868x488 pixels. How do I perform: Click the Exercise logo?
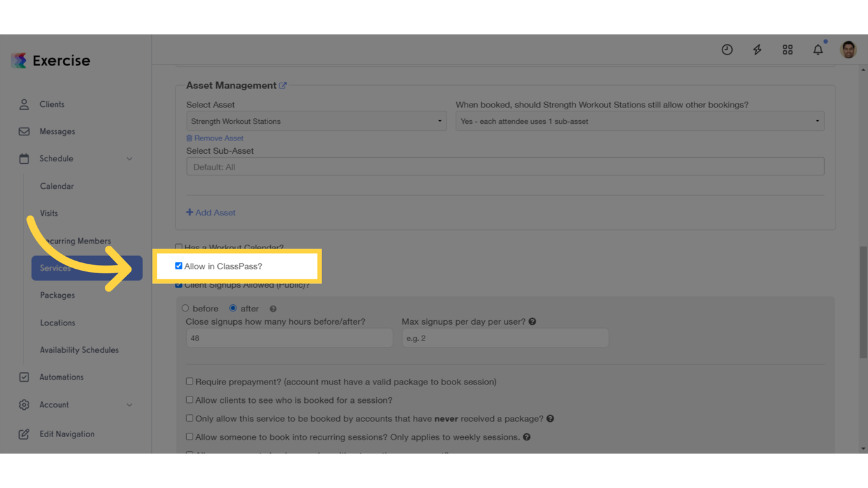point(51,60)
